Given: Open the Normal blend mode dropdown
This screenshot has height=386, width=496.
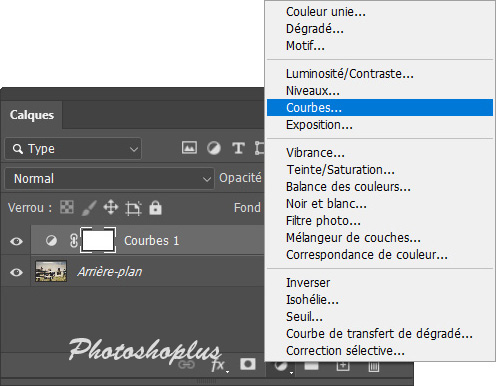Looking at the screenshot, I should tap(109, 179).
